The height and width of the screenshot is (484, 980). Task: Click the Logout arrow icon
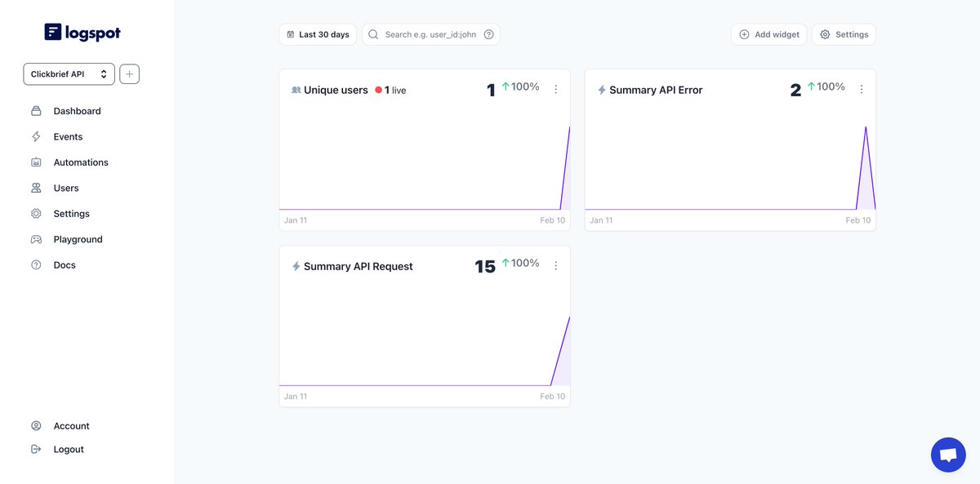pos(36,449)
